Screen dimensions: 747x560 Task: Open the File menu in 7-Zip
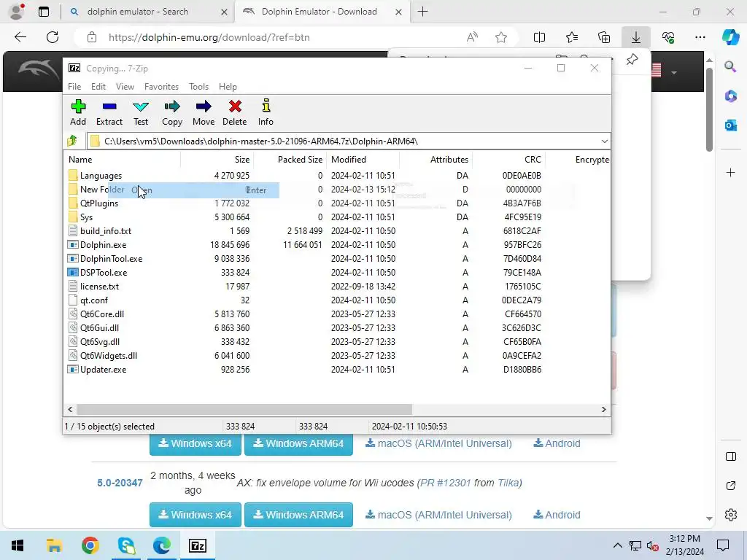coord(74,87)
